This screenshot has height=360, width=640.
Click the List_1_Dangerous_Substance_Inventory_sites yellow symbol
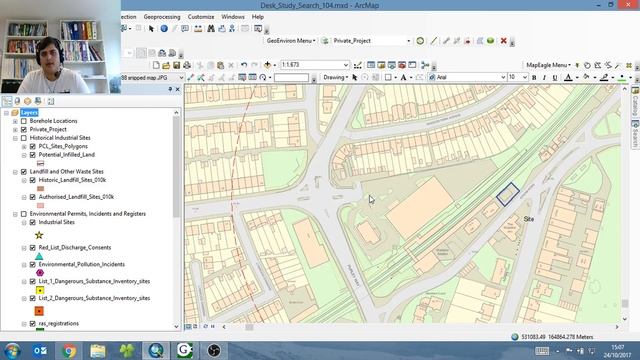pos(40,290)
